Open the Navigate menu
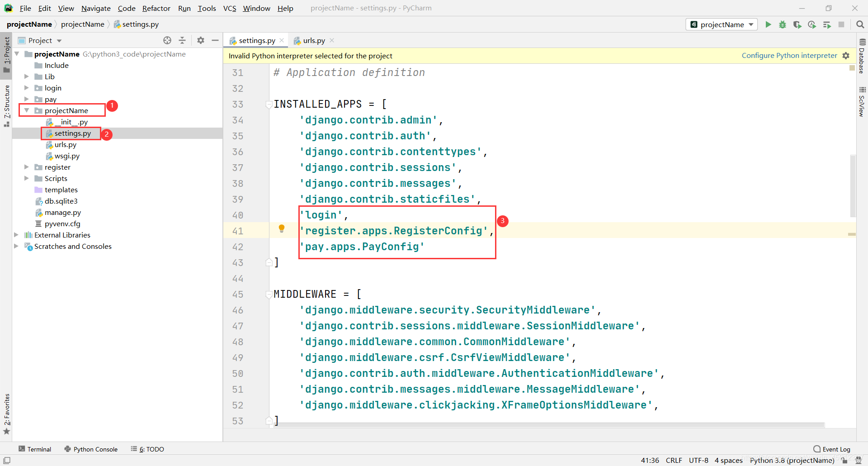868x466 pixels. 96,8
